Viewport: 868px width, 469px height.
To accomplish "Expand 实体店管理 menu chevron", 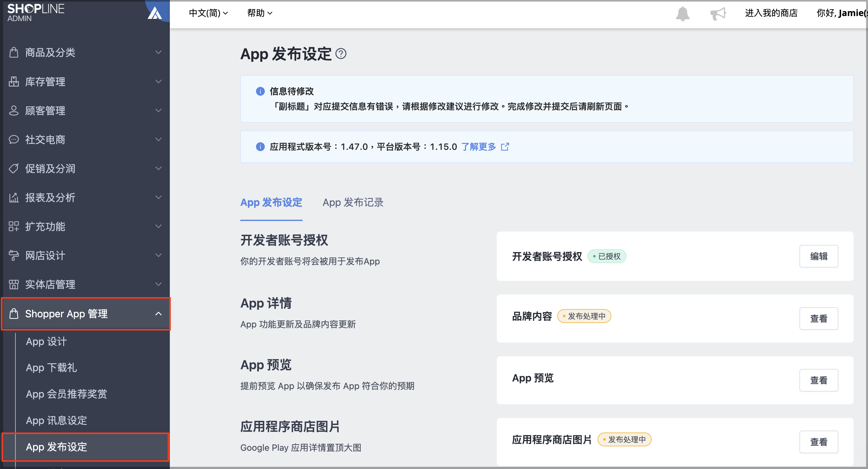I will [x=159, y=284].
